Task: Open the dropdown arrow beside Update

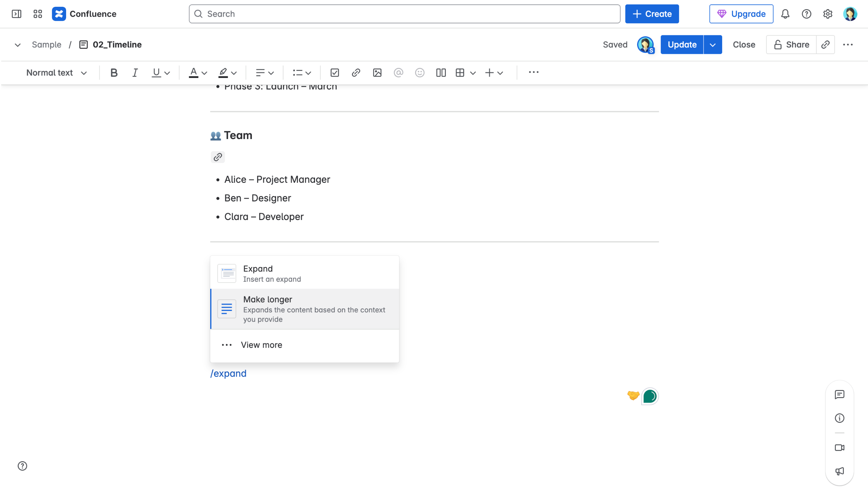Action: [x=712, y=44]
